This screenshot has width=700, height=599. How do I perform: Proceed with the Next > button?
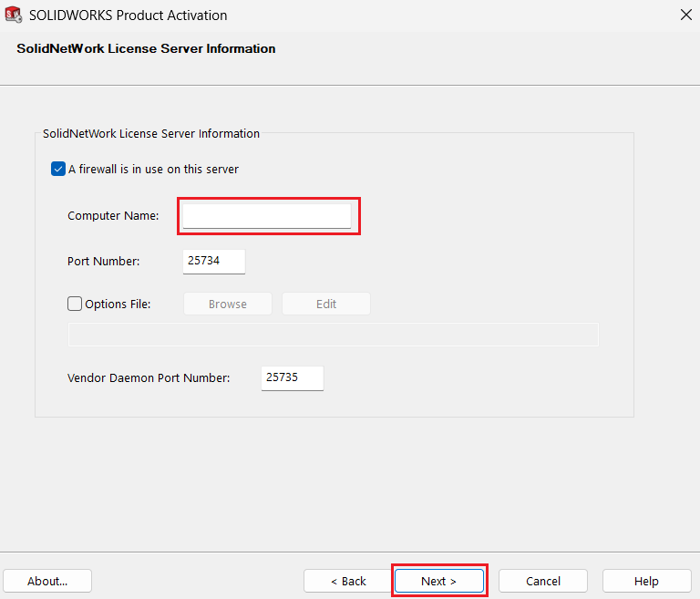[x=439, y=581]
